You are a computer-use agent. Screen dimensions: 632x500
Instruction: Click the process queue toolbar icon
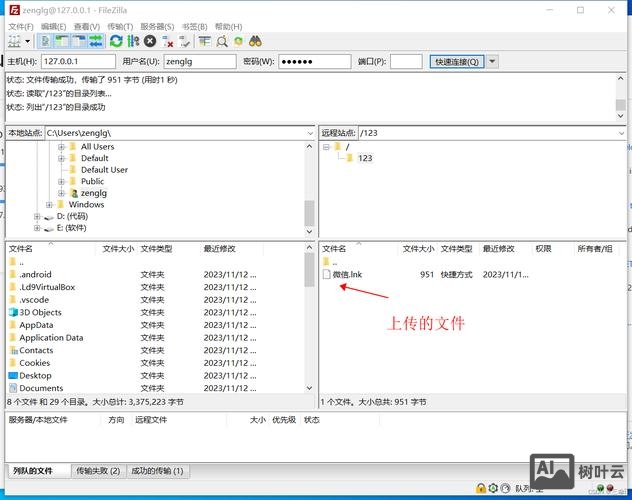click(x=132, y=41)
